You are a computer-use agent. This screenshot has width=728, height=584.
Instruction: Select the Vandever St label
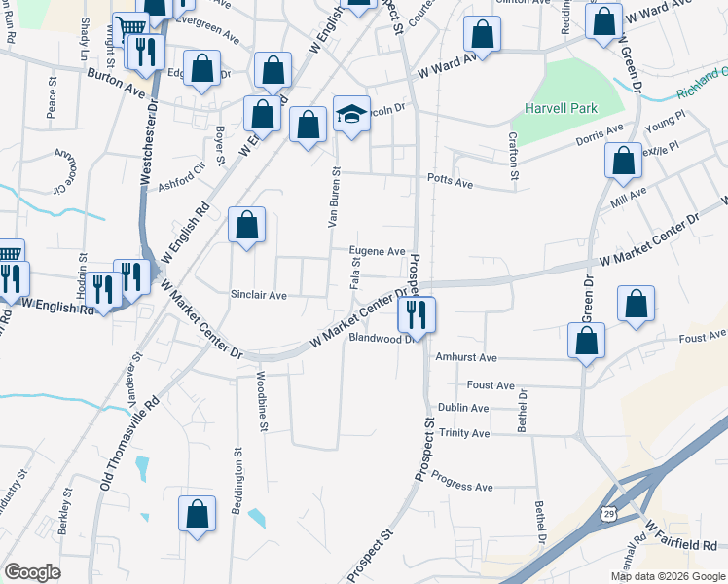134,380
